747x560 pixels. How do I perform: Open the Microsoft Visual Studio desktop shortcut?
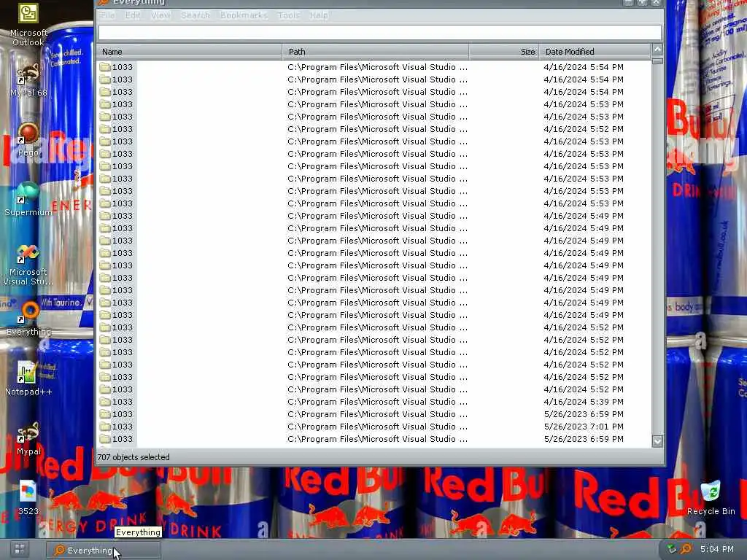click(28, 265)
